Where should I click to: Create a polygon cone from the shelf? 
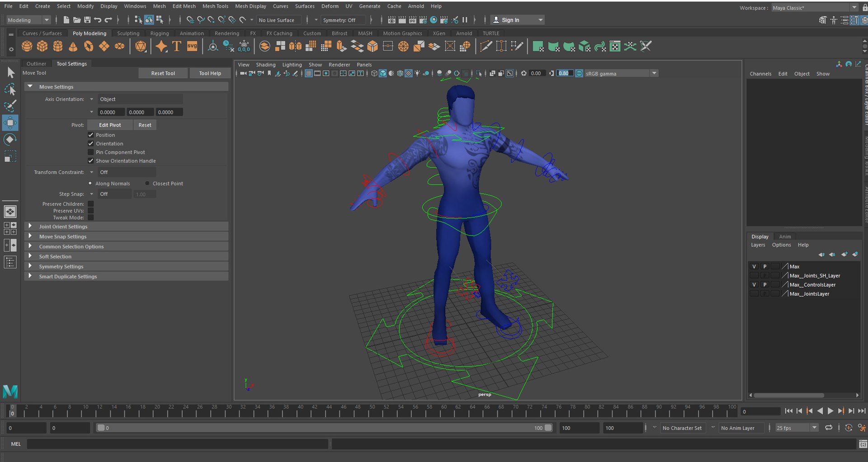click(x=73, y=46)
